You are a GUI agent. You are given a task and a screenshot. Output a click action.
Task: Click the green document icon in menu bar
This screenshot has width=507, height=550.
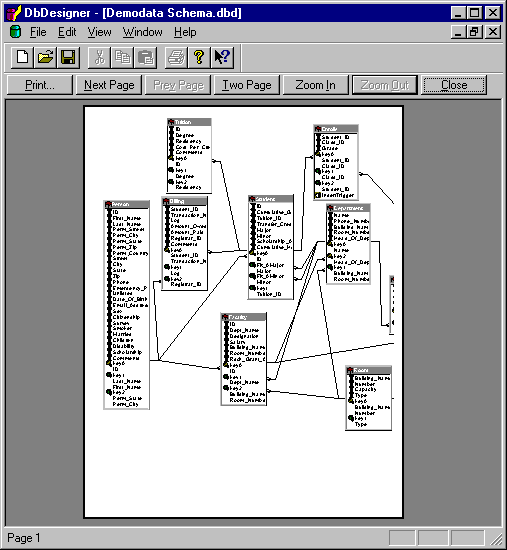[15, 32]
